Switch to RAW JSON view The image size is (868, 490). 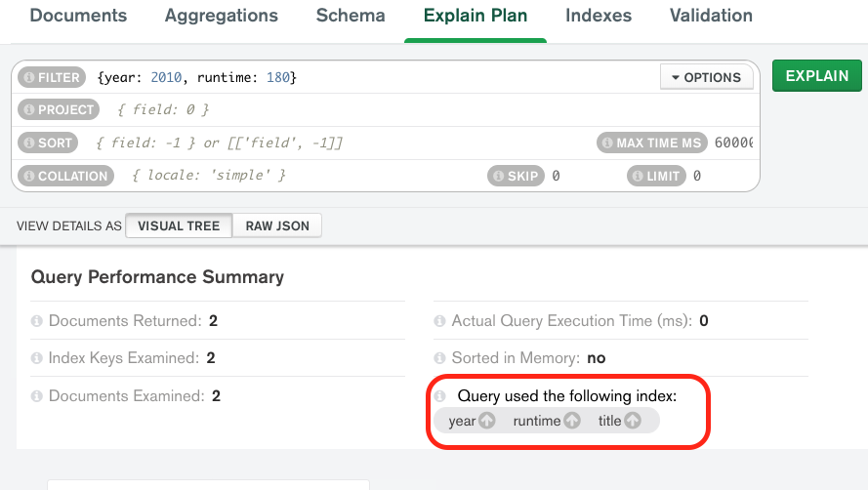[x=277, y=225]
